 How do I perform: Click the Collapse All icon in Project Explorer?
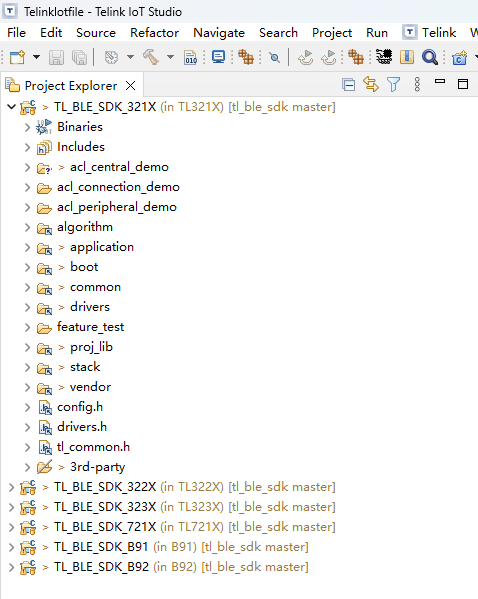(x=348, y=84)
